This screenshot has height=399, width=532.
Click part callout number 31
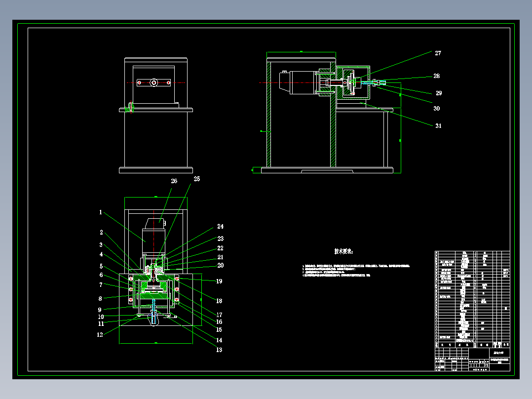(x=438, y=125)
